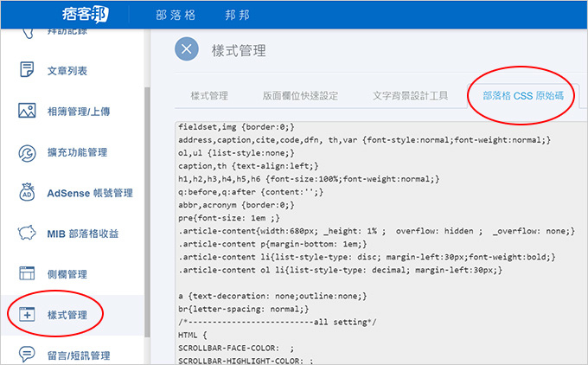
Task: Open 部落格 in the top navigation
Action: (176, 15)
